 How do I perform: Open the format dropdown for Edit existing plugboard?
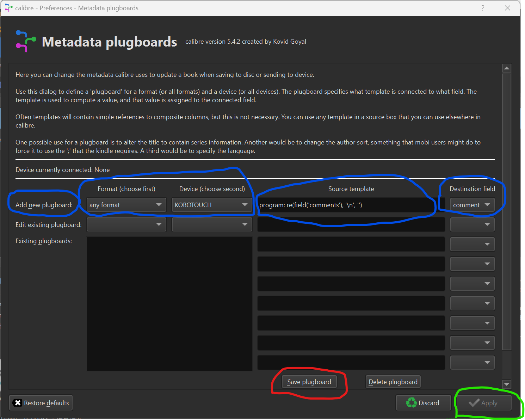pyautogui.click(x=126, y=224)
